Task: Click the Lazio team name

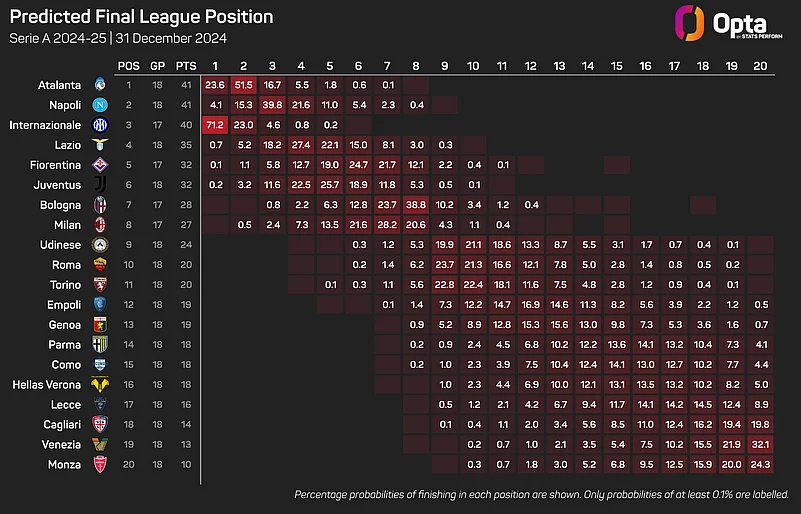Action: [68, 145]
